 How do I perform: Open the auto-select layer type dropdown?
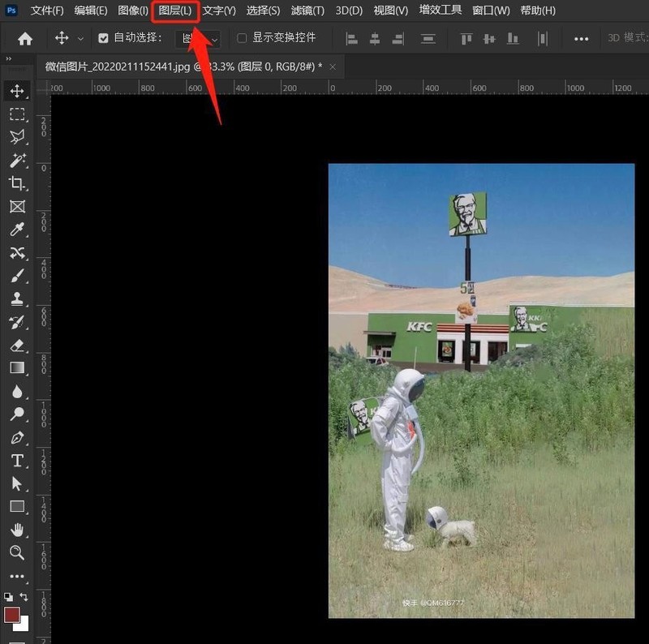click(198, 39)
